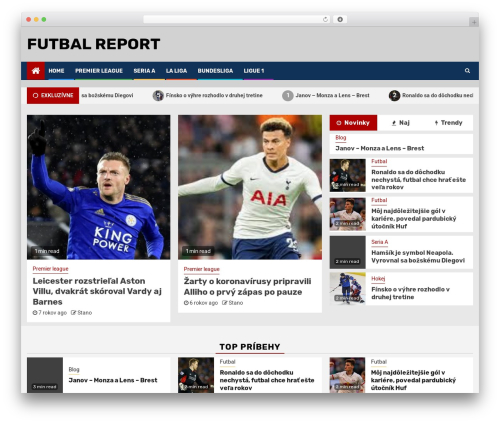The width and height of the screenshot is (500, 423).
Task: Open article Žarty o koronavírusy pripravili Alliho
Action: 247,287
